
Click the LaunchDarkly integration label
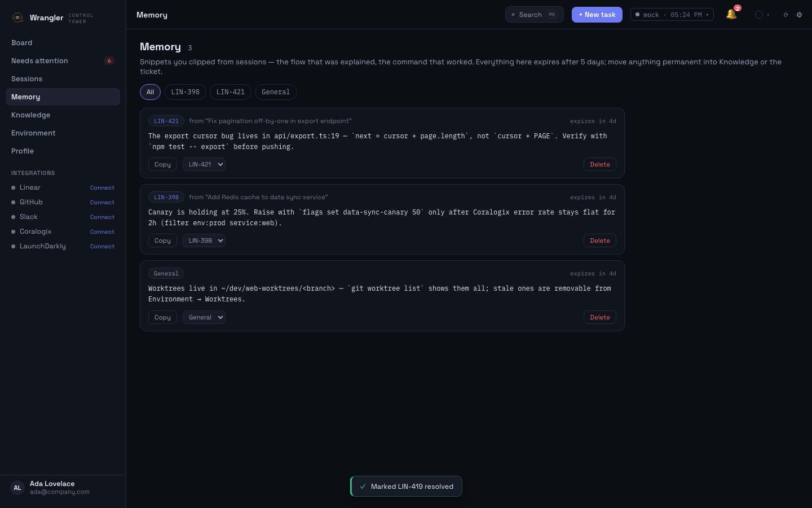click(43, 246)
